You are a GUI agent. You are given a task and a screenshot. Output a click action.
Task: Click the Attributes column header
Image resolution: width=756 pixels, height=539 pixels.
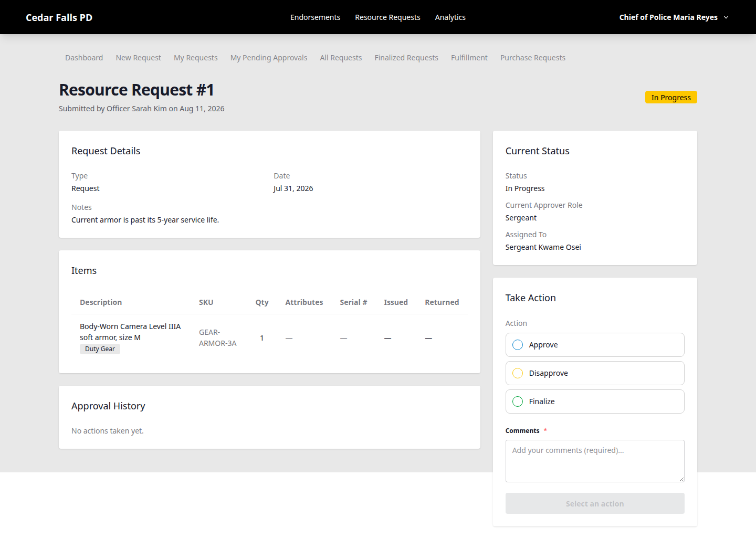304,302
